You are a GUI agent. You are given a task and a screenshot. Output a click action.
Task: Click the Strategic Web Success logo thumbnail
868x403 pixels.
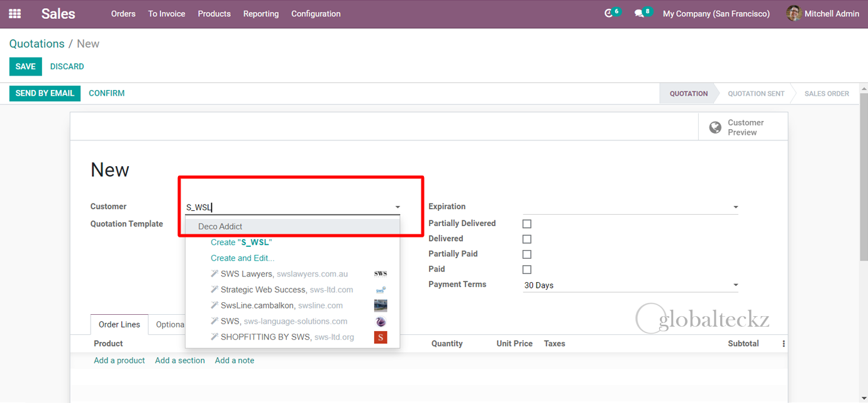point(381,290)
